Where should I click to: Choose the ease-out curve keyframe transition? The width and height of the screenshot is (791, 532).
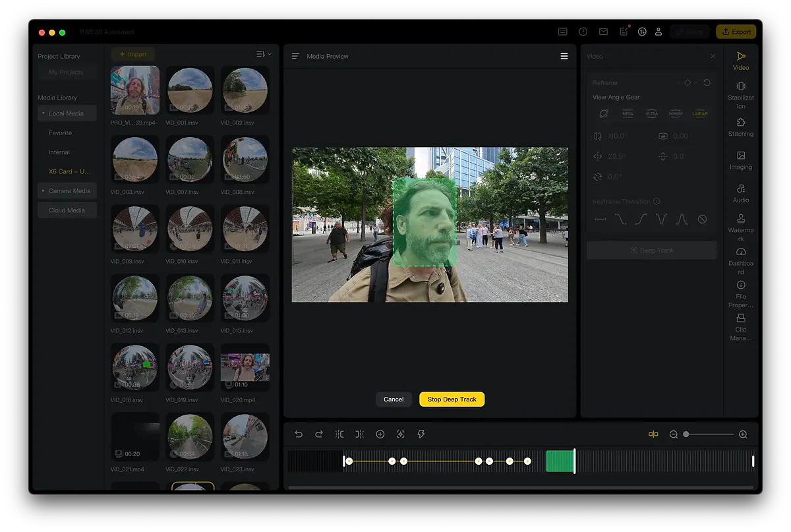tap(620, 220)
